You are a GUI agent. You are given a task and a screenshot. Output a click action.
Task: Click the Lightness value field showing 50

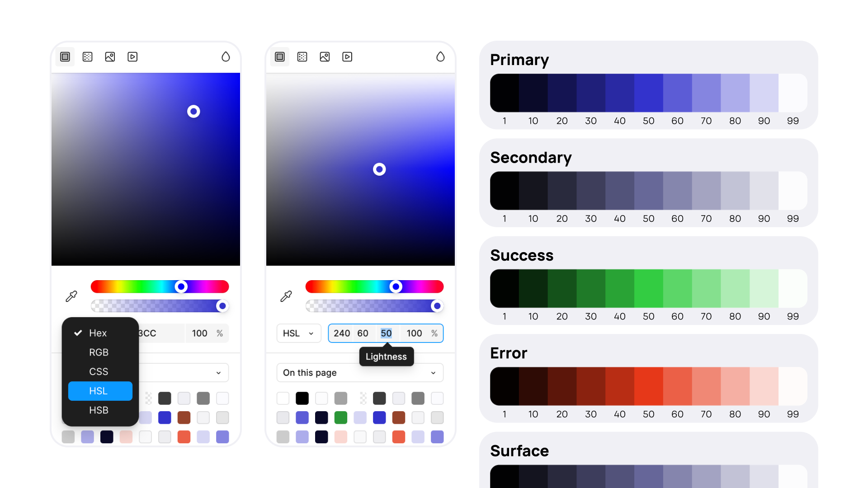[x=386, y=333]
